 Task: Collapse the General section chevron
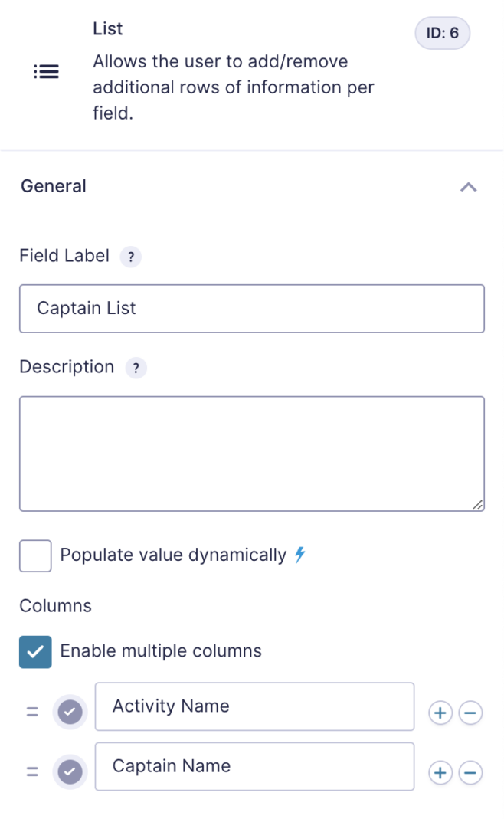[469, 187]
